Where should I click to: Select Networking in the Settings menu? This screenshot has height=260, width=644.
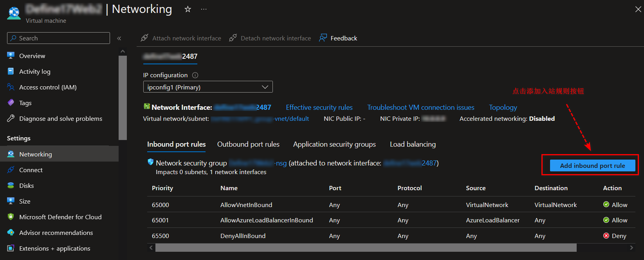[x=59, y=154]
